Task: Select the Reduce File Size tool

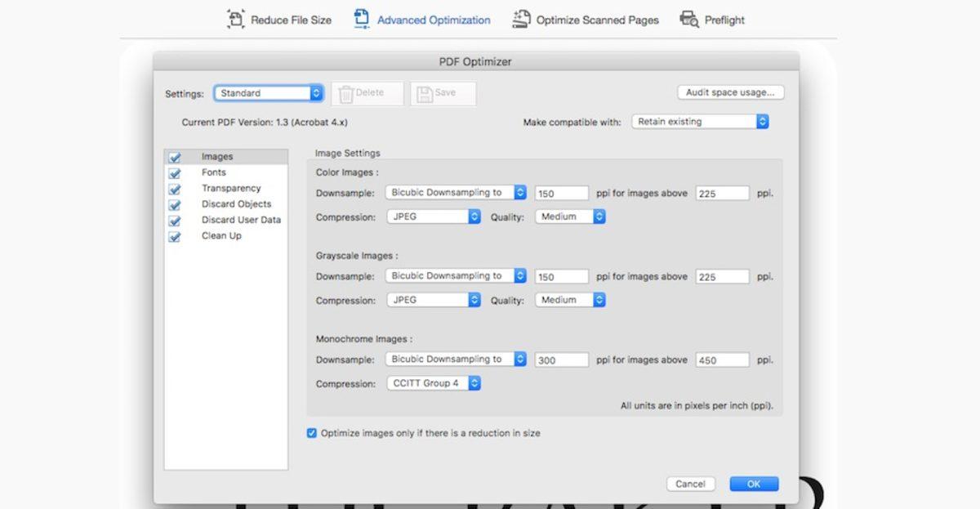Action: pyautogui.click(x=278, y=19)
